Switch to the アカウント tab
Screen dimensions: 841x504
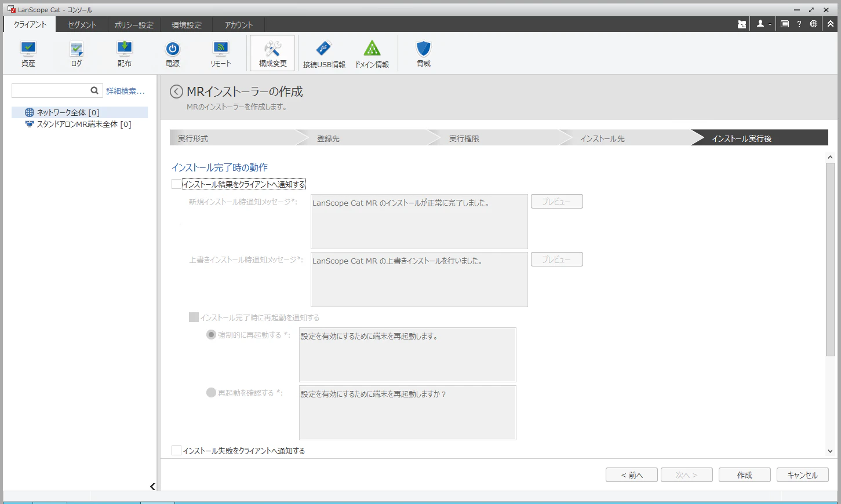(239, 25)
